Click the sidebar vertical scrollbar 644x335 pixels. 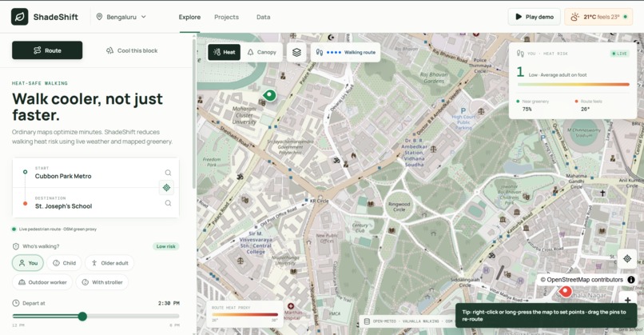coord(194,113)
